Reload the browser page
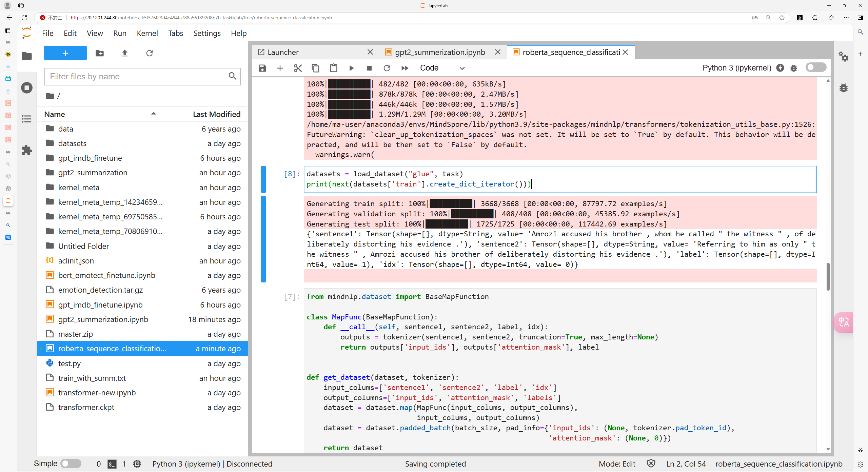Viewport: 868px width, 472px height. (24, 18)
